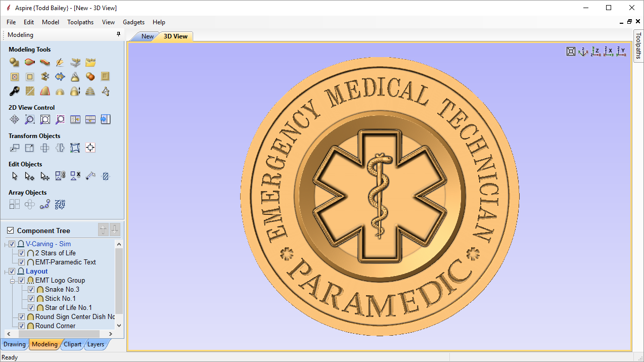Image resolution: width=644 pixels, height=362 pixels.
Task: Click the Zoom to Selected dashed magnifier
Action: (x=60, y=120)
